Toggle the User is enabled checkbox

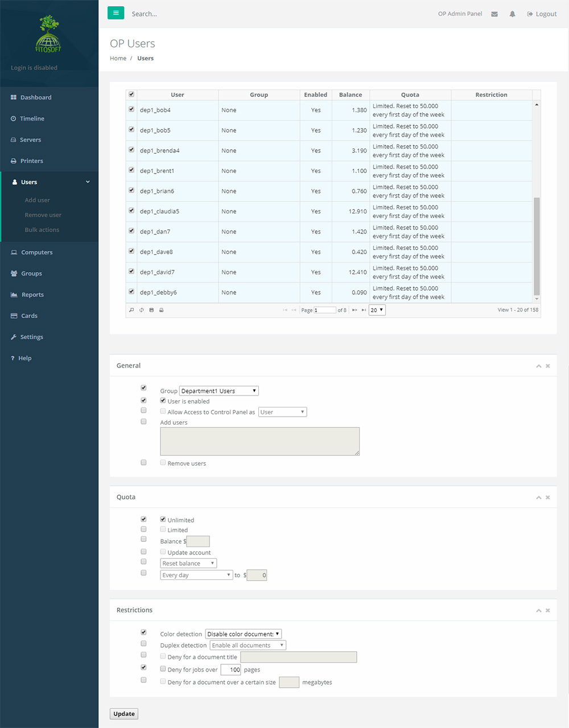163,401
